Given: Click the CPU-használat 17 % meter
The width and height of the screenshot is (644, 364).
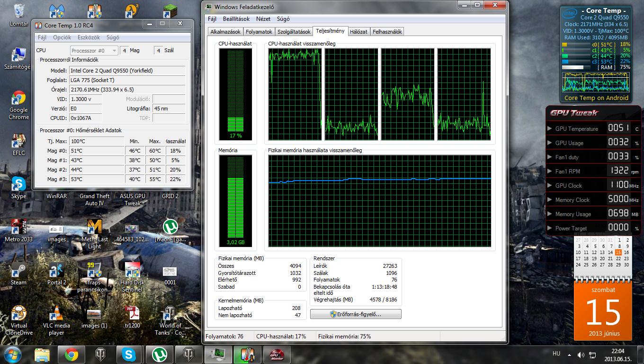Looking at the screenshot, I should click(235, 94).
